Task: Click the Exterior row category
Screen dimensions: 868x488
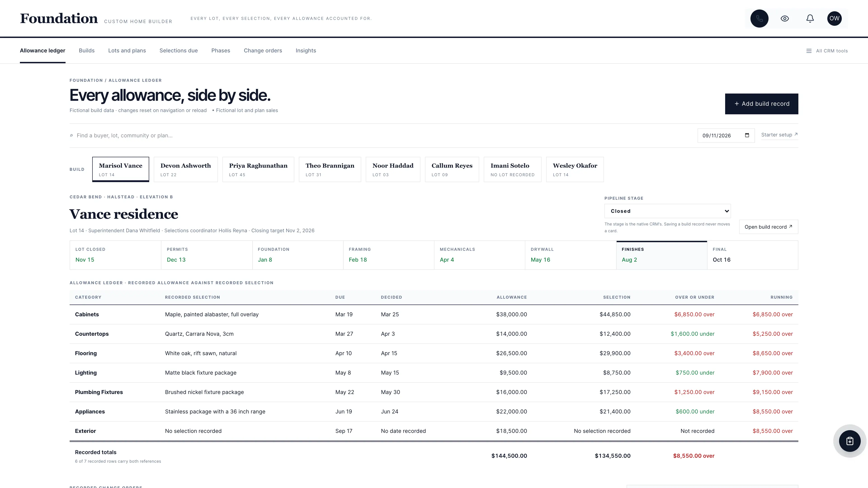Action: click(85, 431)
